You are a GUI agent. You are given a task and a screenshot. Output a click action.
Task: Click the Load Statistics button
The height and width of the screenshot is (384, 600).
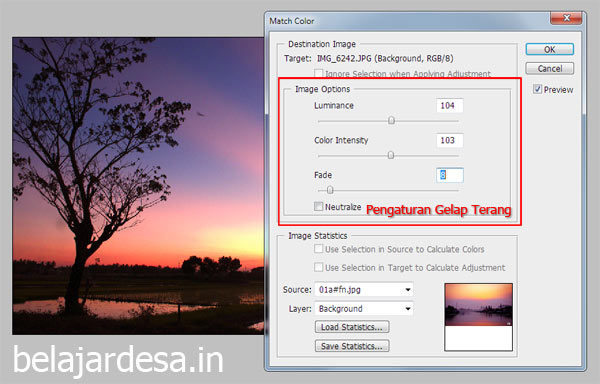click(352, 327)
